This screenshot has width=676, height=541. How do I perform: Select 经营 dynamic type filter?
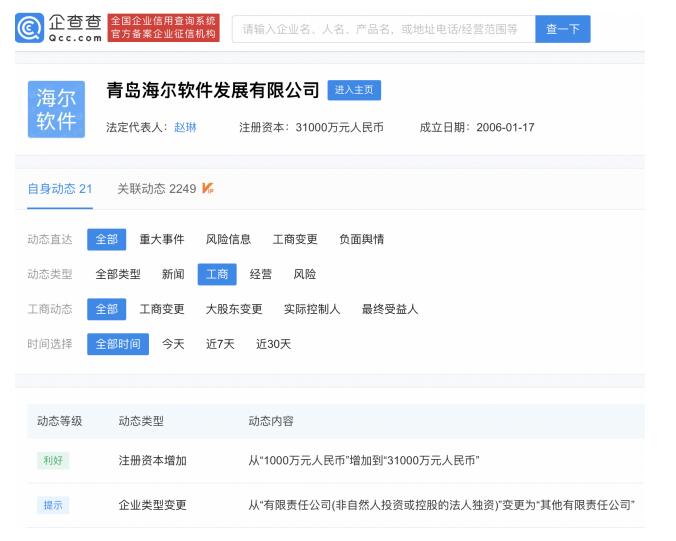(261, 274)
